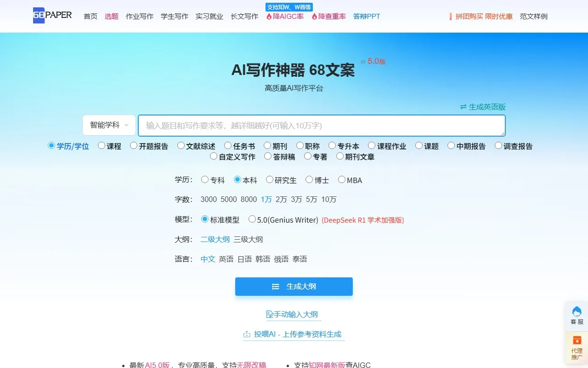
Task: Click the flame icon beside 降AIGC率
Action: point(269,17)
